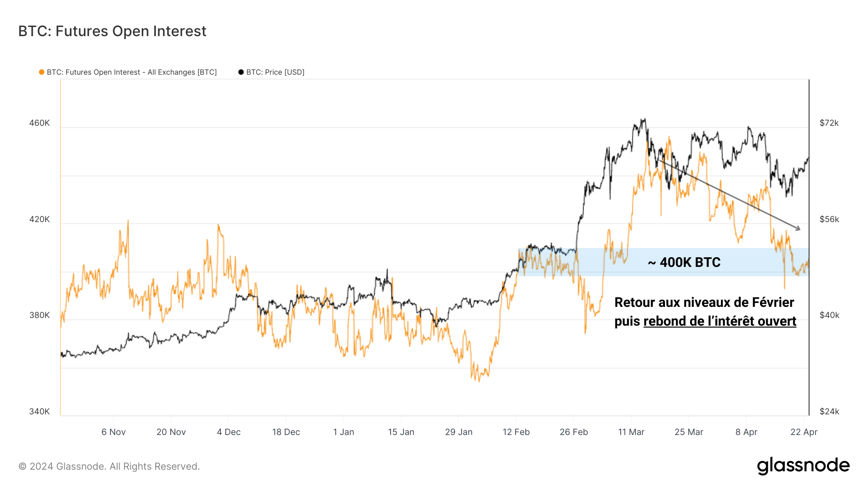Select the chart title BTC: Futures Open Interest
The width and height of the screenshot is (868, 488).
pos(112,31)
